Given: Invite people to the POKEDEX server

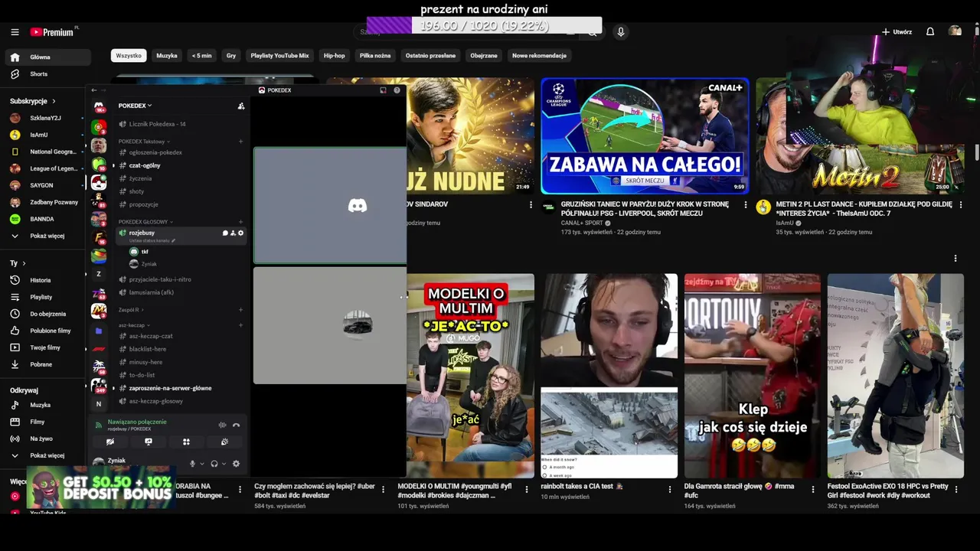Looking at the screenshot, I should tap(241, 106).
